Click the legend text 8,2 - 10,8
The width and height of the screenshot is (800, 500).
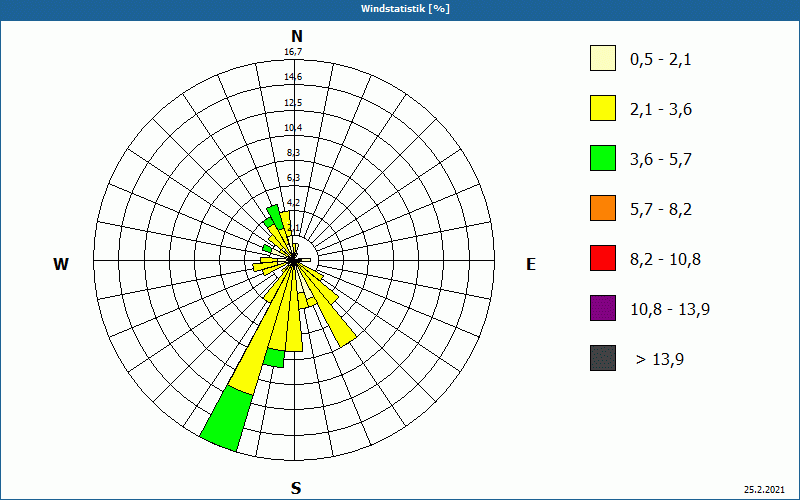click(666, 260)
